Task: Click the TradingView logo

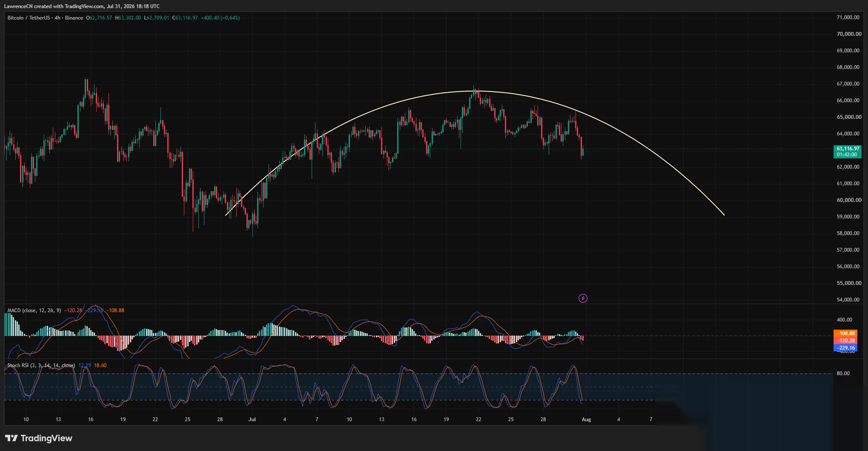Action: pyautogui.click(x=39, y=438)
